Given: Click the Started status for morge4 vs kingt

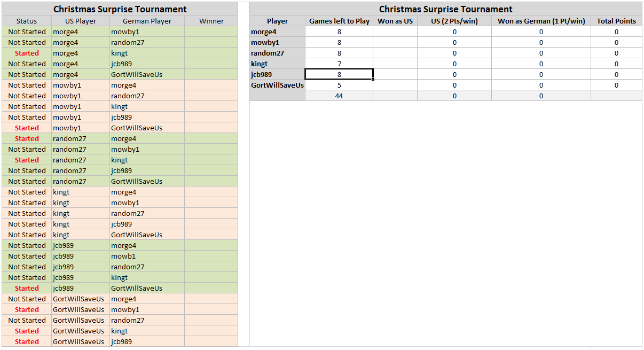Looking at the screenshot, I should [27, 53].
